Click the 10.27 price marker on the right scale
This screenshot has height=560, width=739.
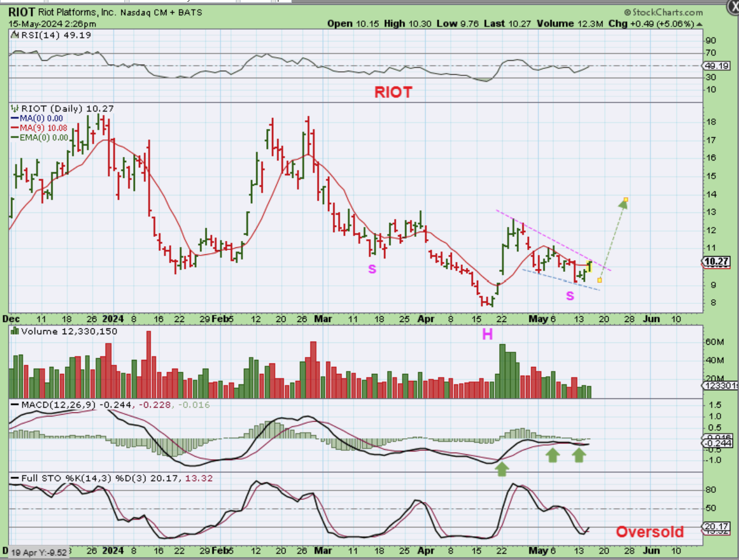click(717, 261)
